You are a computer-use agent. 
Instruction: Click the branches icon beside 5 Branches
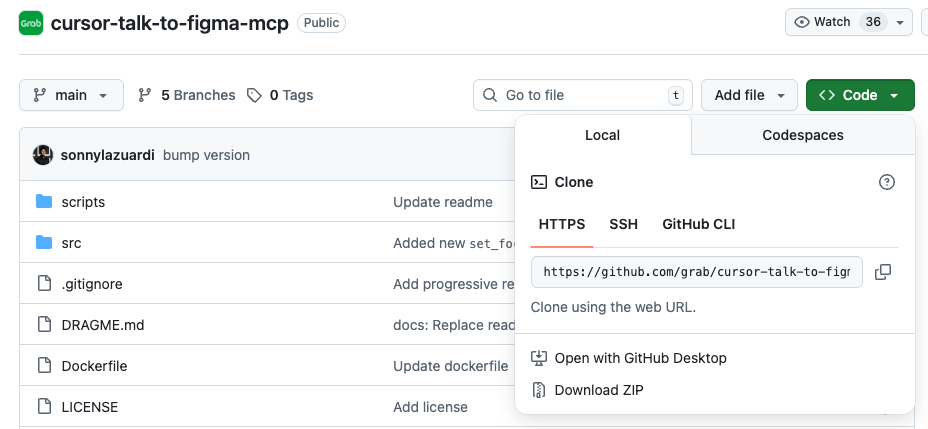click(145, 95)
